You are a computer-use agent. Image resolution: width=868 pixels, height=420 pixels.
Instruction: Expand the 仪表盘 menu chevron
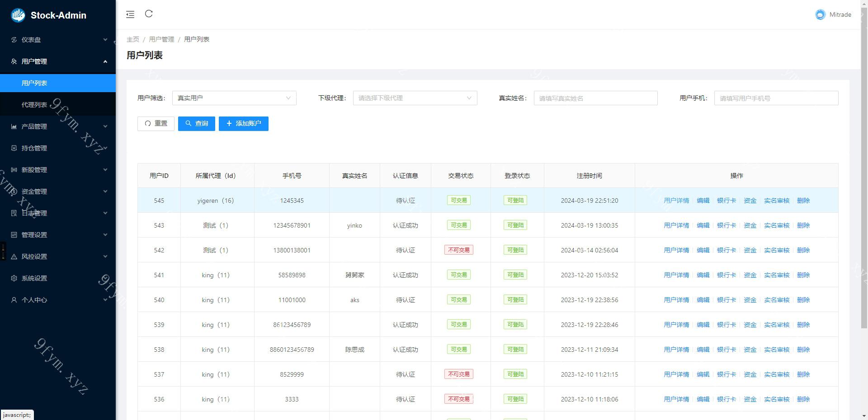(x=105, y=40)
